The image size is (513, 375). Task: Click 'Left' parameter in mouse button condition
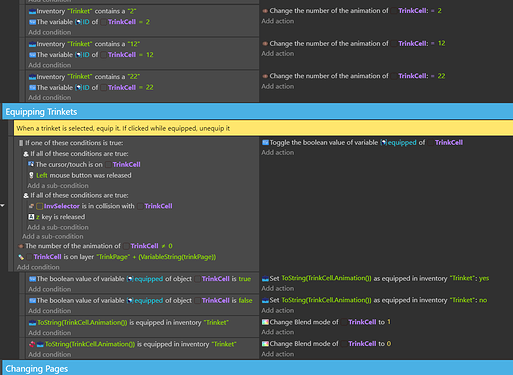pos(42,175)
